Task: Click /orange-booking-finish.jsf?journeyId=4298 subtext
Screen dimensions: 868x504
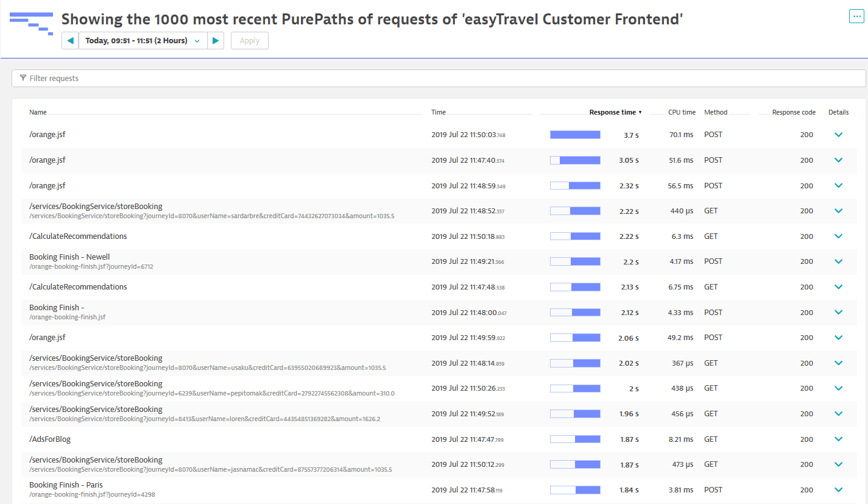Action: (92, 494)
